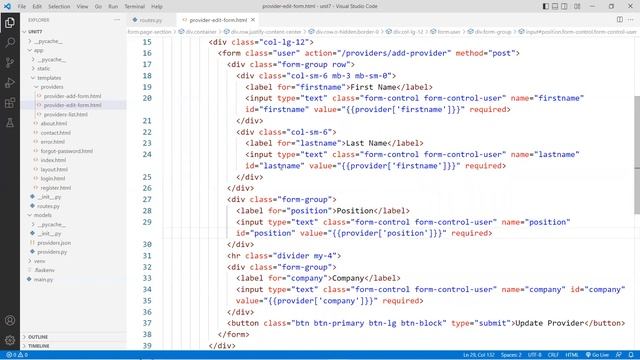This screenshot has width=640, height=360.
Task: Open the Extensions view
Action: (10, 102)
